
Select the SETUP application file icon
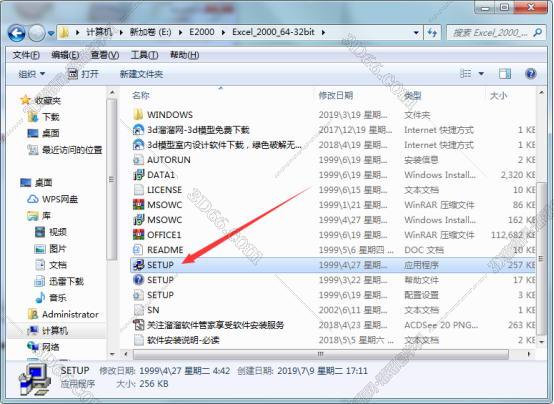point(138,265)
